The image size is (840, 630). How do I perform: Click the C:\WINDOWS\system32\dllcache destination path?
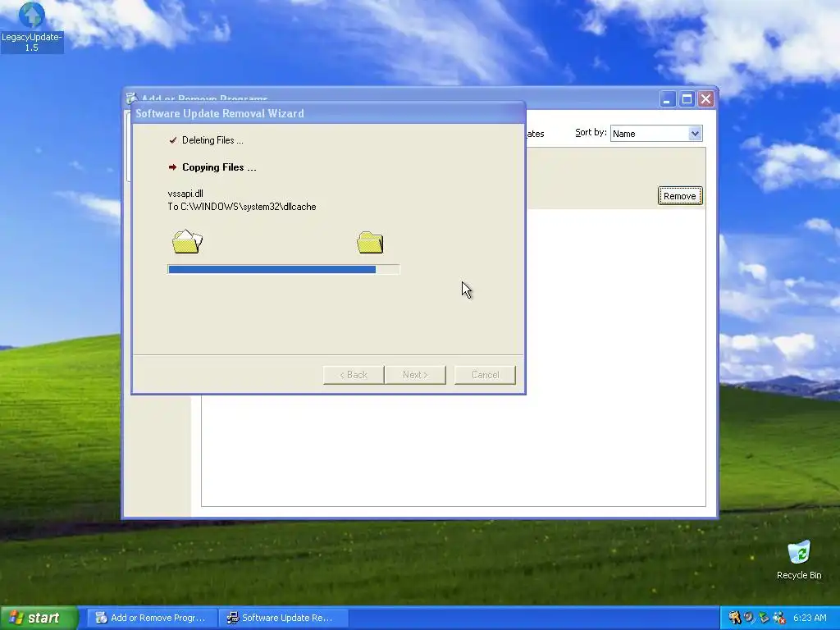(248, 207)
